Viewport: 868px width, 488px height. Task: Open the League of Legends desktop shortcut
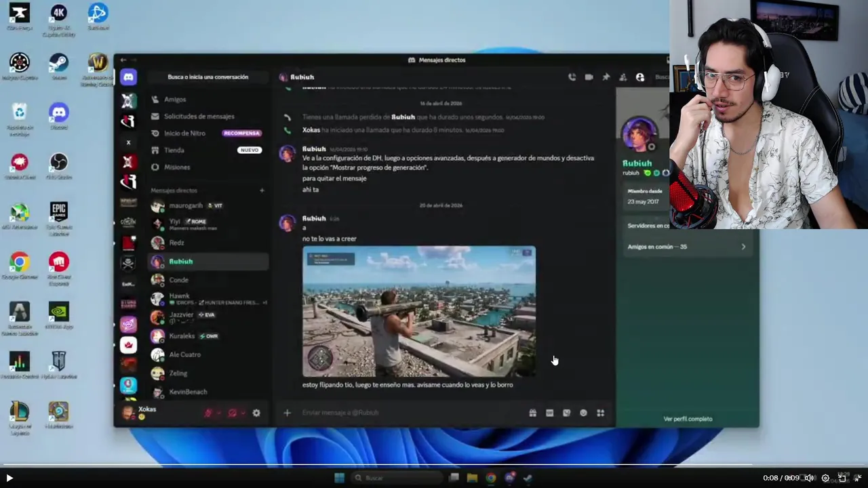[19, 418]
